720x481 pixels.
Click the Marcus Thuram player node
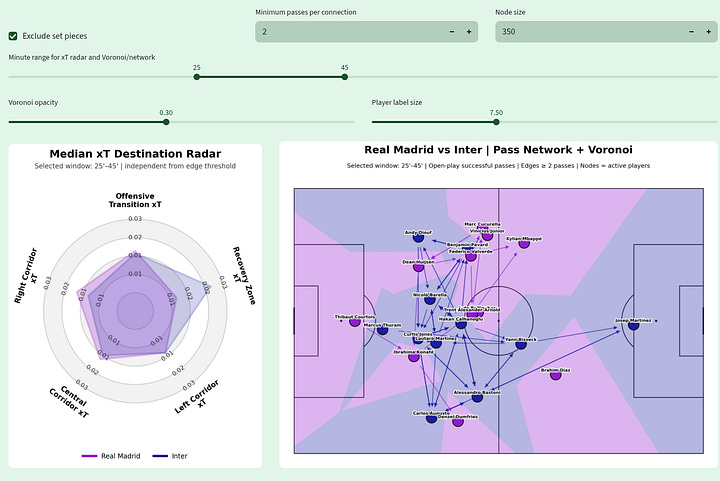[x=382, y=329]
